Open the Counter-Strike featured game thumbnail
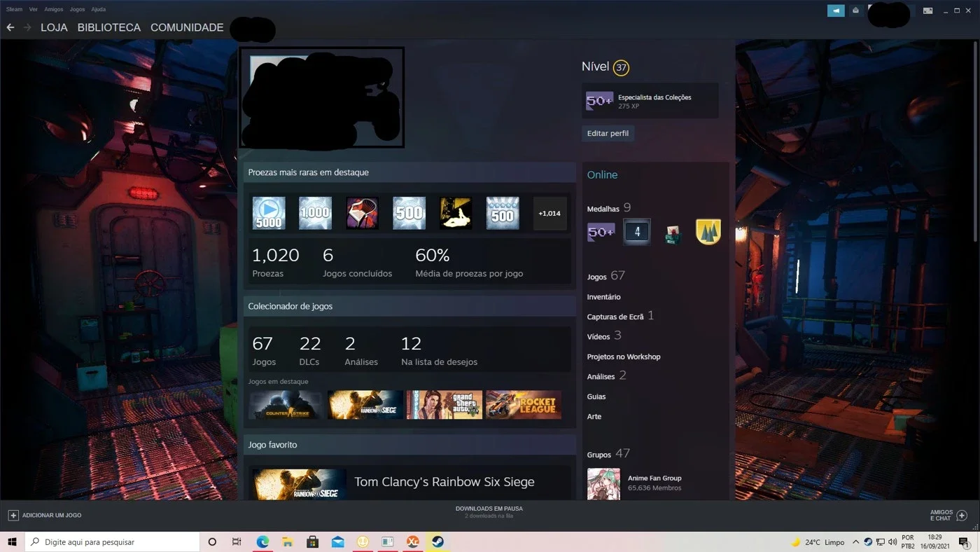980x552 pixels. [287, 405]
